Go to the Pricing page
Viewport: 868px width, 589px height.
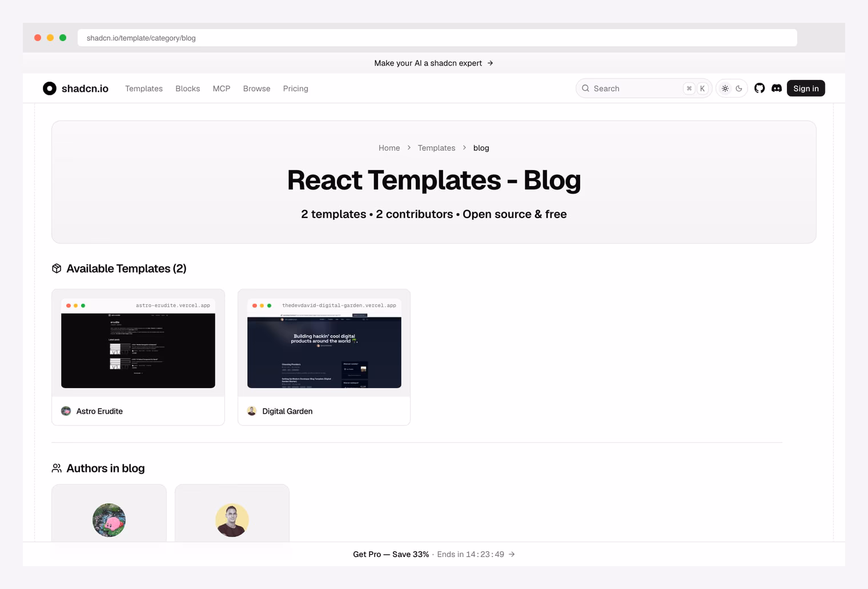[296, 88]
